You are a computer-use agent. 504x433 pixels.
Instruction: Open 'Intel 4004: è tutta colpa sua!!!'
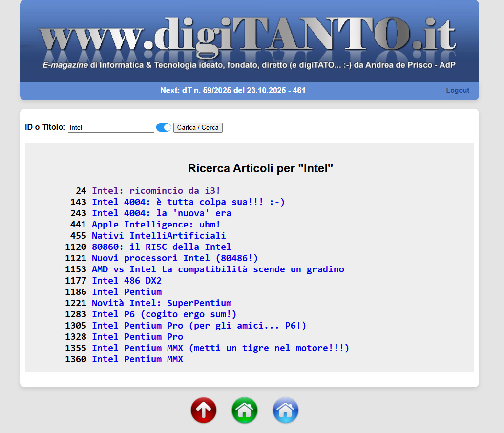click(188, 202)
